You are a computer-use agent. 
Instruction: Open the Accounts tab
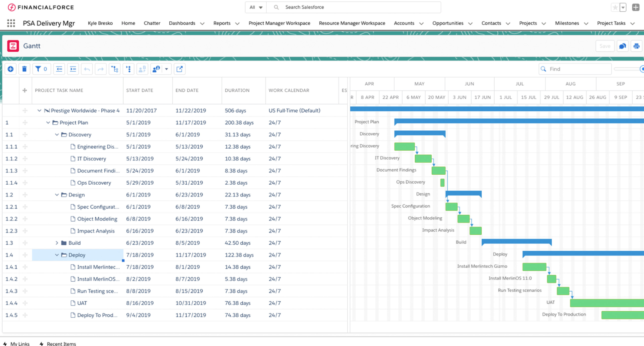tap(404, 23)
